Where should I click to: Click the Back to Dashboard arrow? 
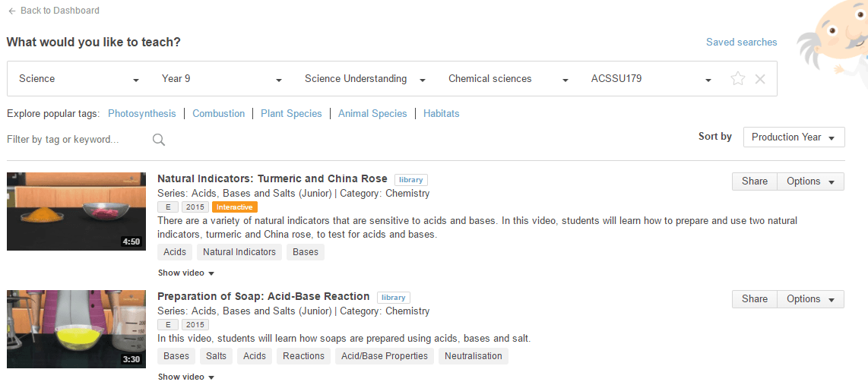(12, 11)
